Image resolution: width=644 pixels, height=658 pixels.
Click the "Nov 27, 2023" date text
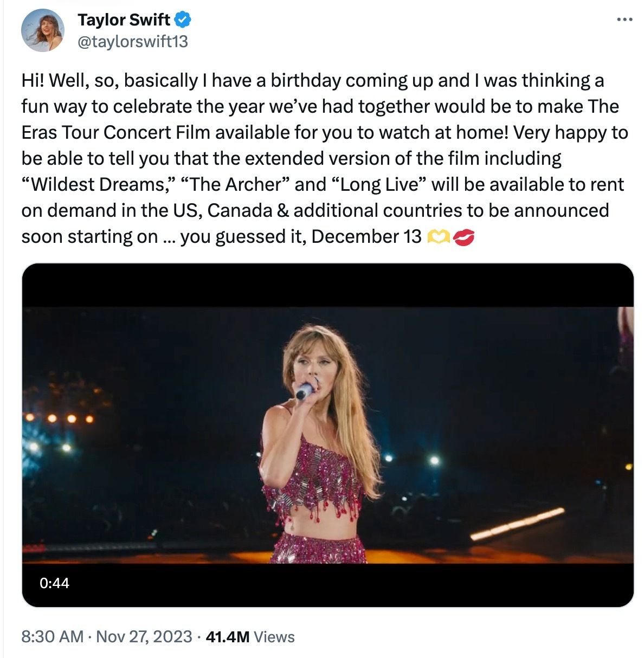pyautogui.click(x=144, y=636)
